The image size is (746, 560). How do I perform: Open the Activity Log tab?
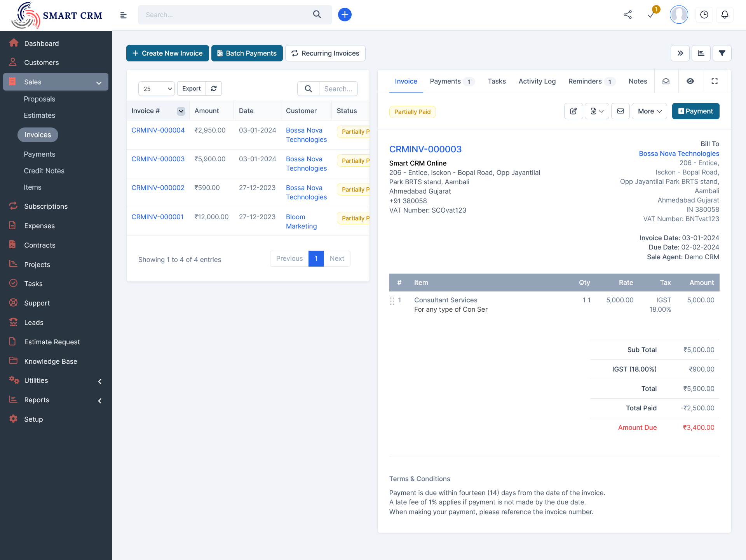[x=537, y=81]
